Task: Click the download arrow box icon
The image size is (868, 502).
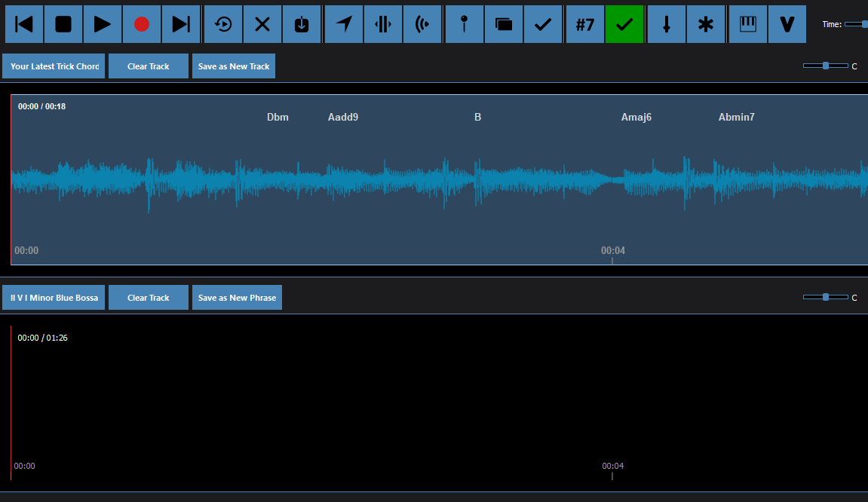Action: click(x=302, y=24)
